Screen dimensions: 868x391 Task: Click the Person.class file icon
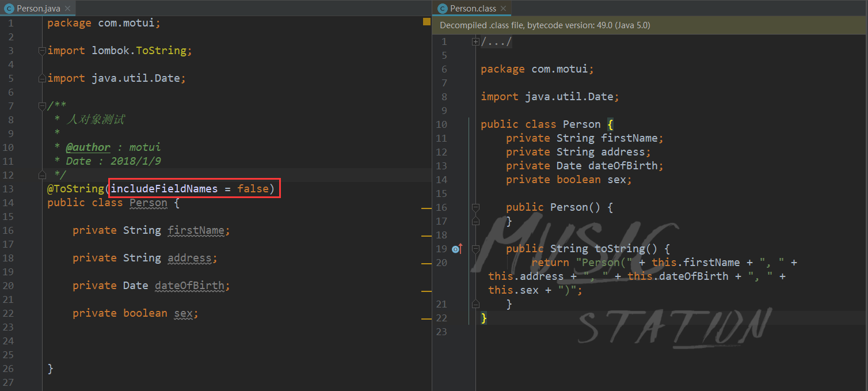pos(442,9)
